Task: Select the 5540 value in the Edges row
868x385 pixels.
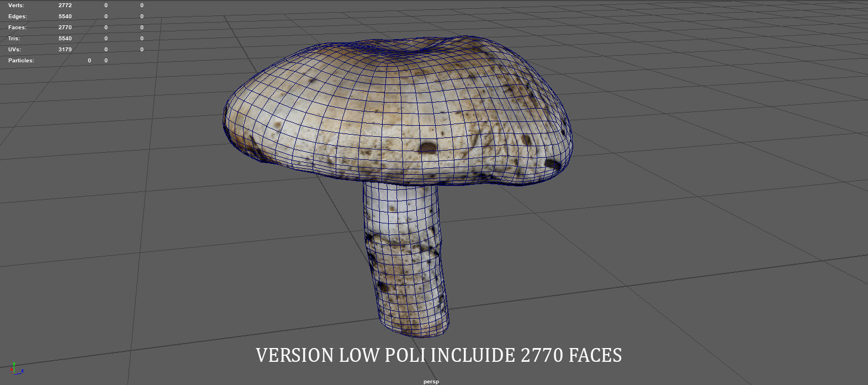Action: point(65,17)
